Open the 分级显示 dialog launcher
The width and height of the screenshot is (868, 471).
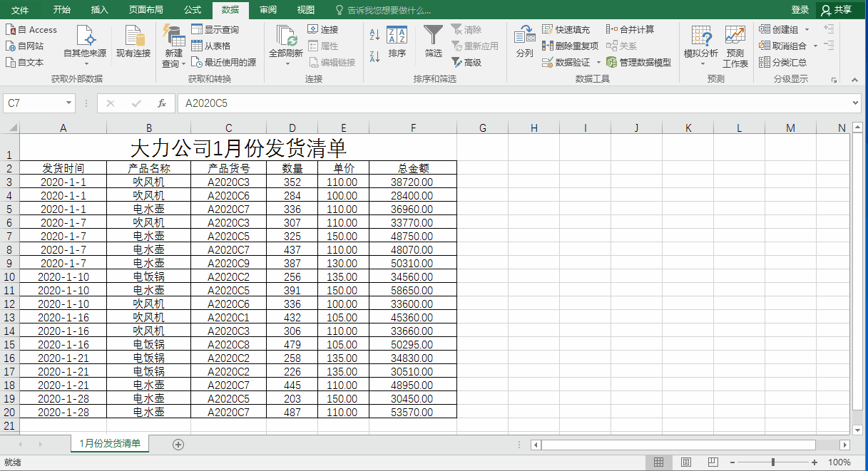834,80
